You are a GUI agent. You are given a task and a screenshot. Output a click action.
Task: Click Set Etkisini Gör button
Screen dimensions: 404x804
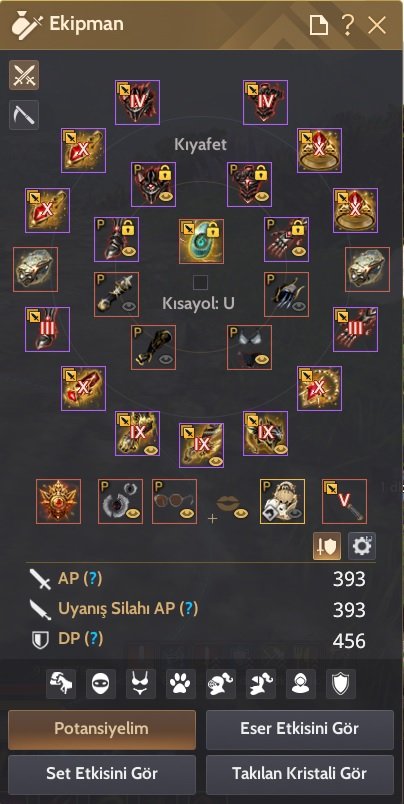102,773
